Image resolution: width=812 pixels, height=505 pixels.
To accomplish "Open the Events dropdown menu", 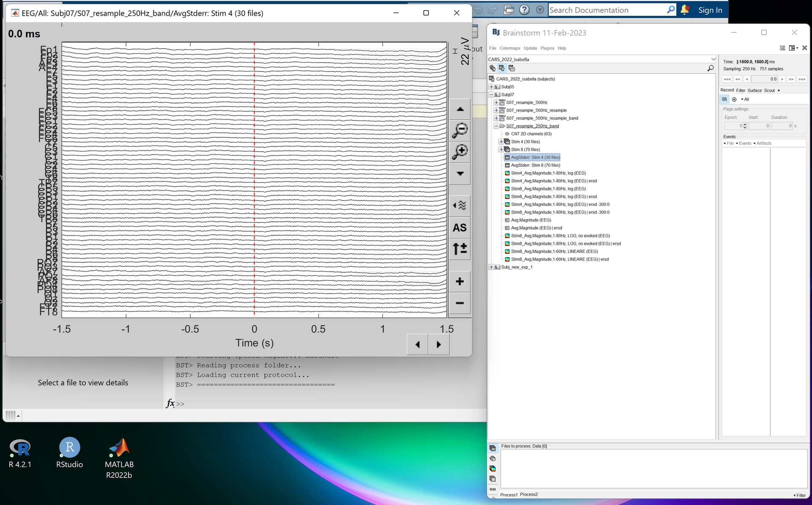I will click(x=743, y=143).
